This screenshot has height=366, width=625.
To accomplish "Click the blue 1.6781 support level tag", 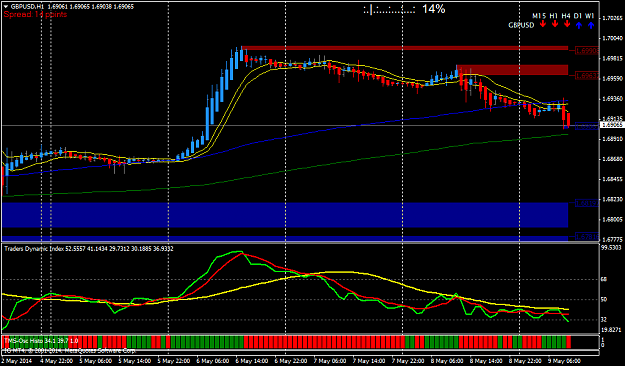I will tap(587, 237).
